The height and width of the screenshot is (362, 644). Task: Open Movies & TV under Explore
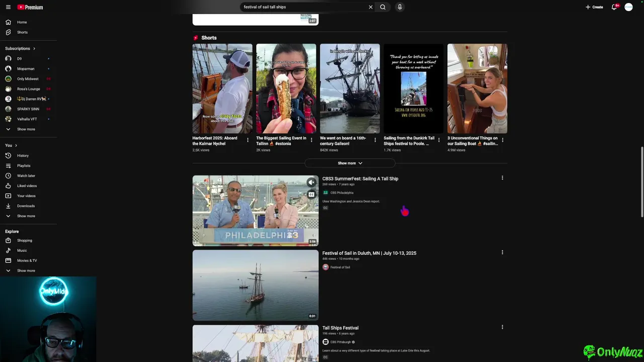[28, 260]
